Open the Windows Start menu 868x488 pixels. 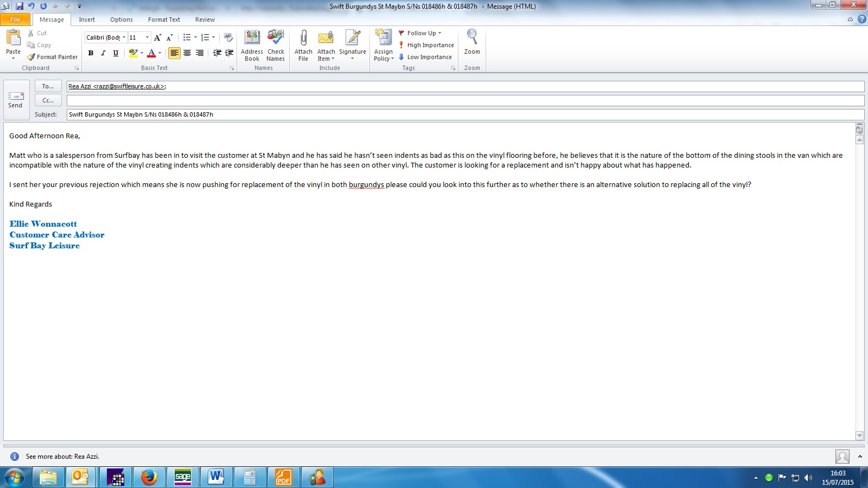[15, 477]
